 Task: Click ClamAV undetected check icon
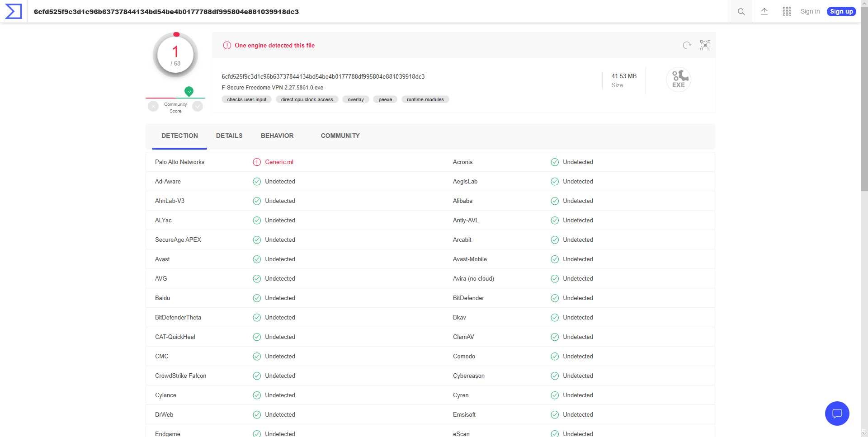(555, 337)
